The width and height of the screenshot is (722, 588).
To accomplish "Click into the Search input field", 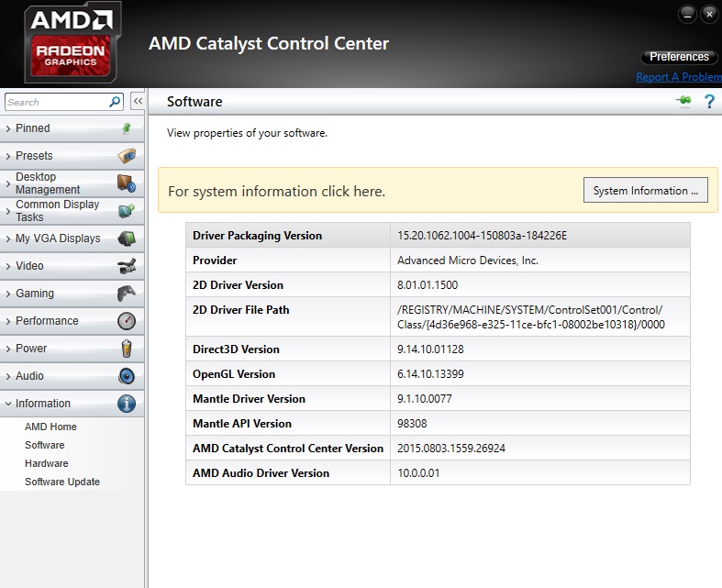I will pos(55,102).
